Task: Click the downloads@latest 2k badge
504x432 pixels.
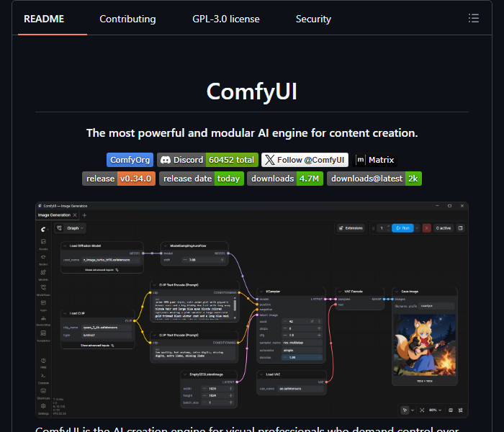Action: pos(374,179)
